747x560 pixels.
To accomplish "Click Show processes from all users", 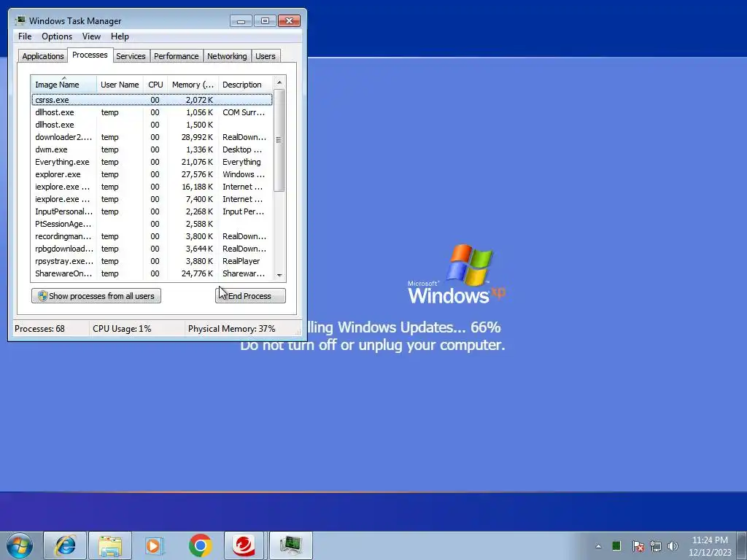I will [x=96, y=296].
